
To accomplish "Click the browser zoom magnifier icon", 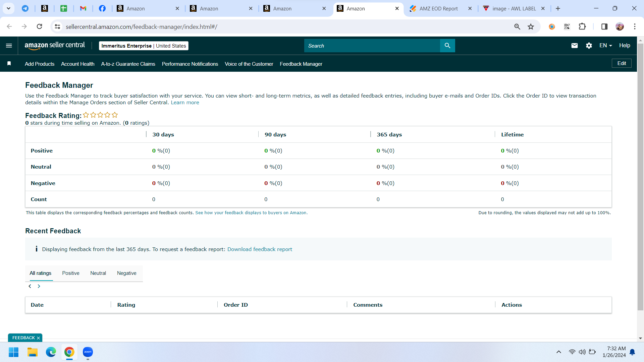I will (x=517, y=26).
